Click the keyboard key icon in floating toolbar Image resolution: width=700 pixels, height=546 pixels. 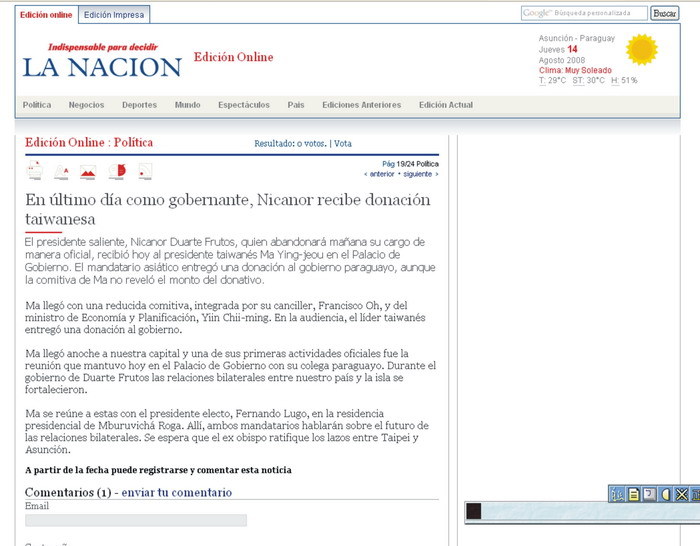(x=650, y=494)
